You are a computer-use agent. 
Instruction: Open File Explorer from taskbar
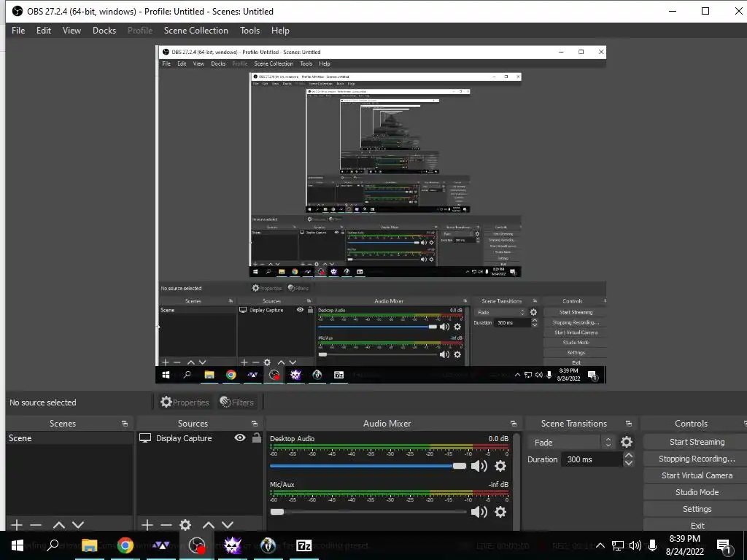pos(89,545)
